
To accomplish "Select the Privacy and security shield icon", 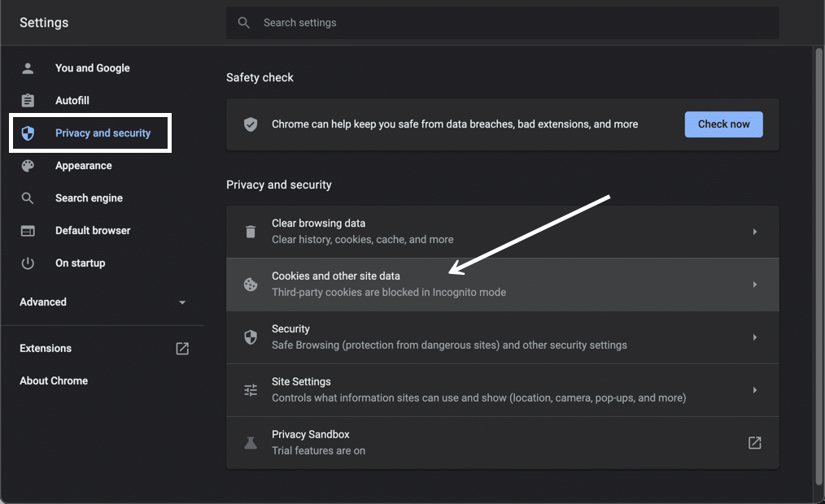I will [x=27, y=133].
